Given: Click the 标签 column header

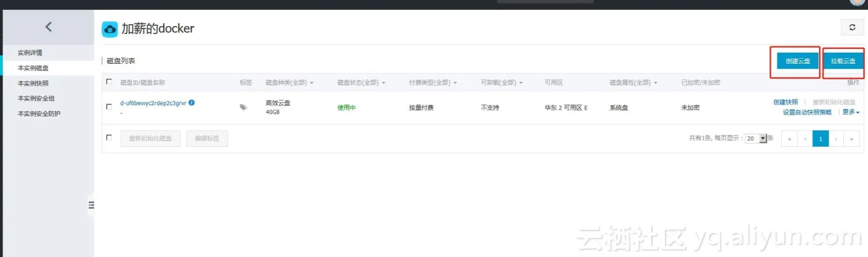Looking at the screenshot, I should coord(246,82).
